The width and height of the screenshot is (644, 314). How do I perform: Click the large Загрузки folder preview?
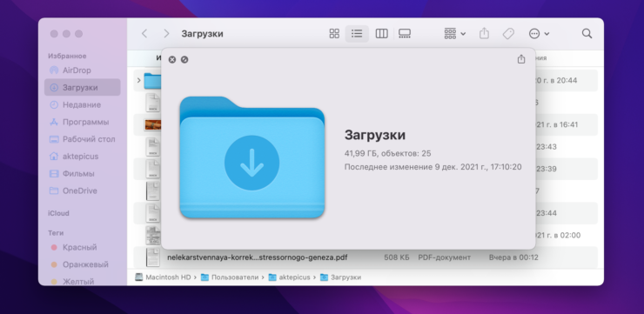point(252,157)
